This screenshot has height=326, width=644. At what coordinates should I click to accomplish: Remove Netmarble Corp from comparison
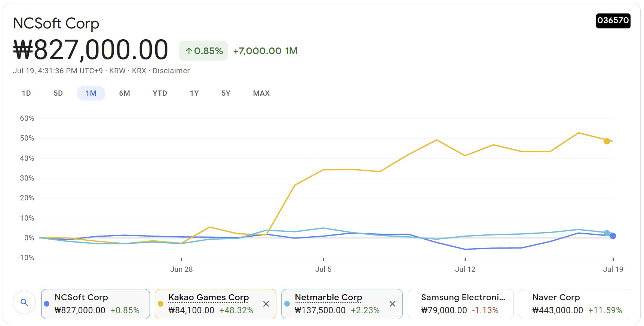pos(392,304)
